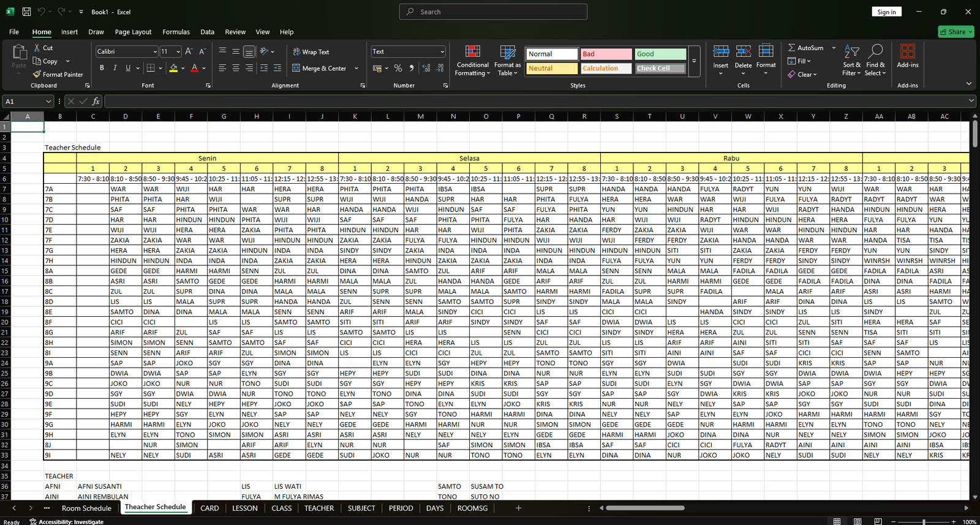Open the Fill dropdown

point(799,61)
